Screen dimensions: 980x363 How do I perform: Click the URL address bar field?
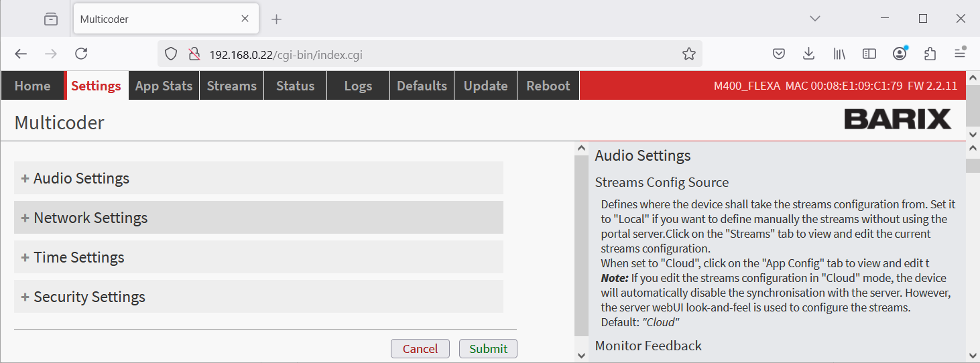pos(436,54)
